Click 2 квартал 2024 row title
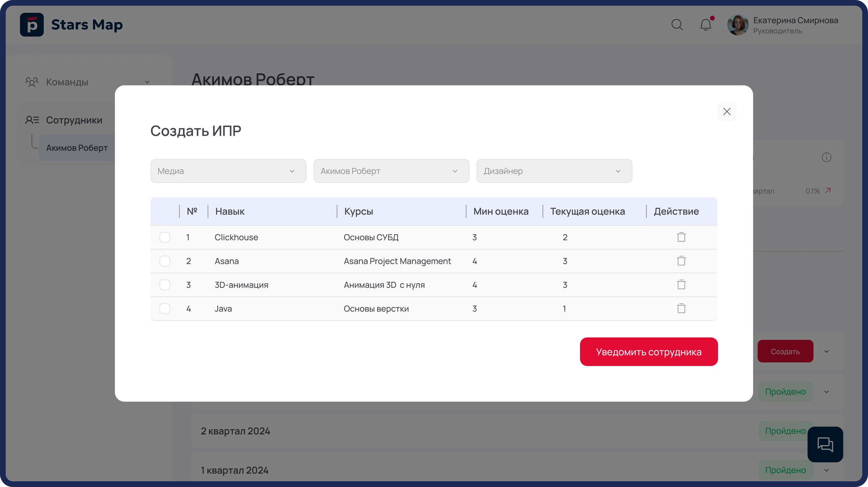868x487 pixels. [235, 431]
